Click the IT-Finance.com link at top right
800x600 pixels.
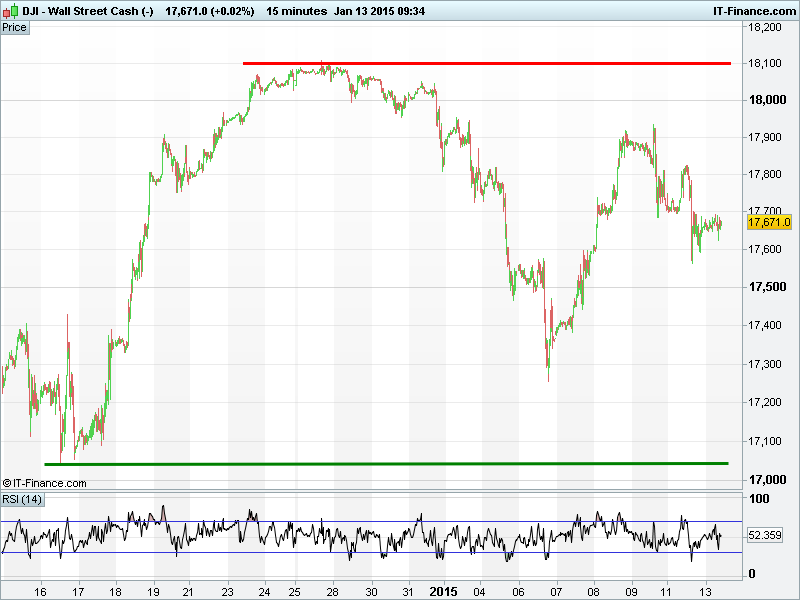[753, 11]
